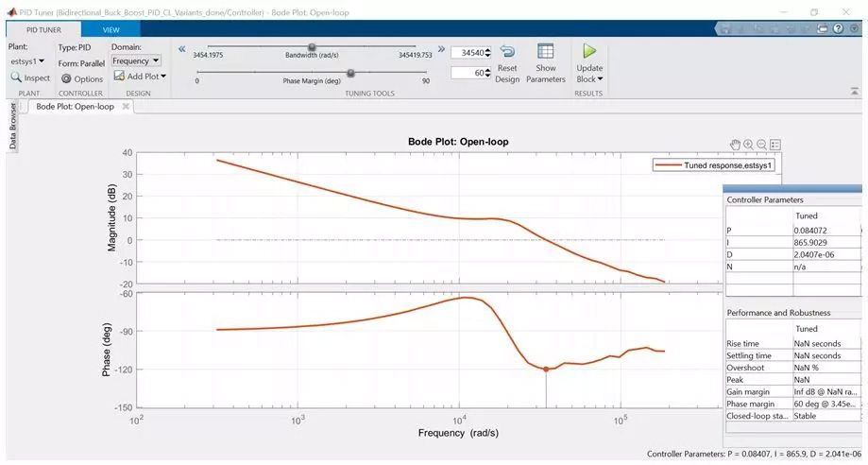Close the Bode Plot: Open-loop tab
868x465 pixels.
127,106
